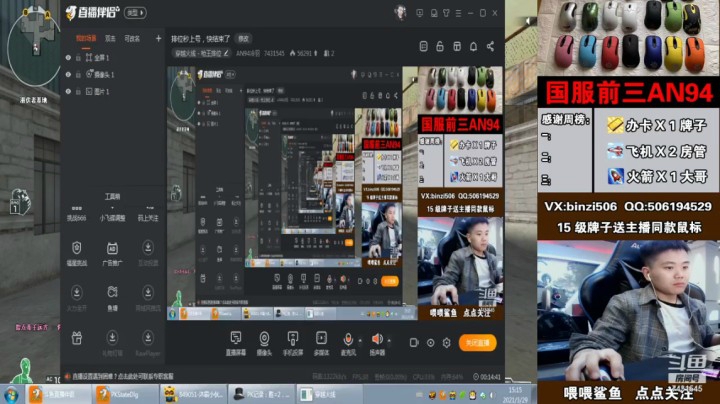Open the shield tool in toolbox
The image size is (720, 404).
click(77, 253)
